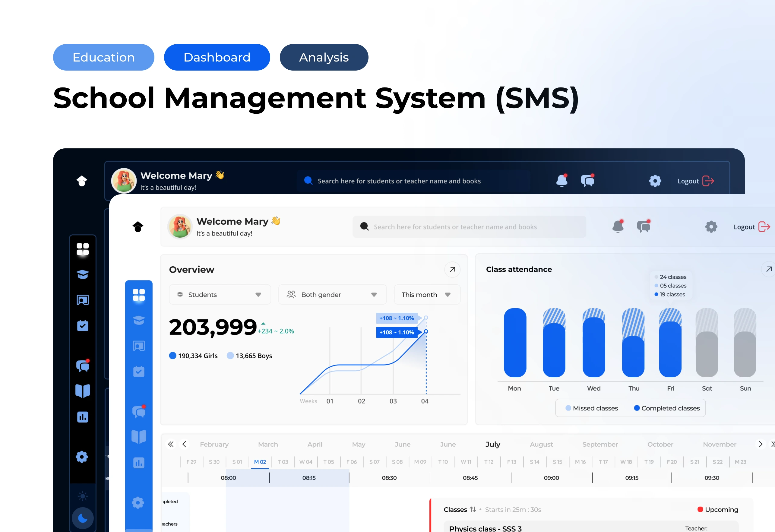Log out from dark header
The image size is (775, 532).
[x=696, y=181]
